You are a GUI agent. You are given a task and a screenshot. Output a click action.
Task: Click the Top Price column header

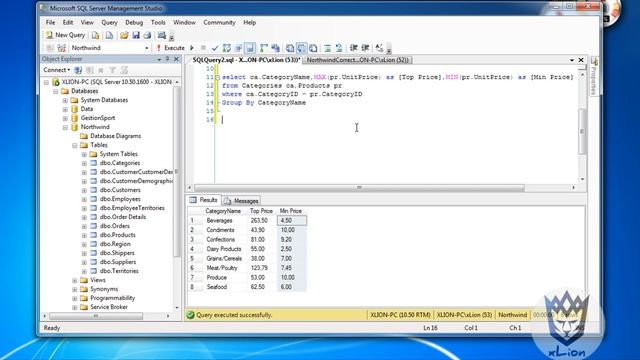pos(261,211)
